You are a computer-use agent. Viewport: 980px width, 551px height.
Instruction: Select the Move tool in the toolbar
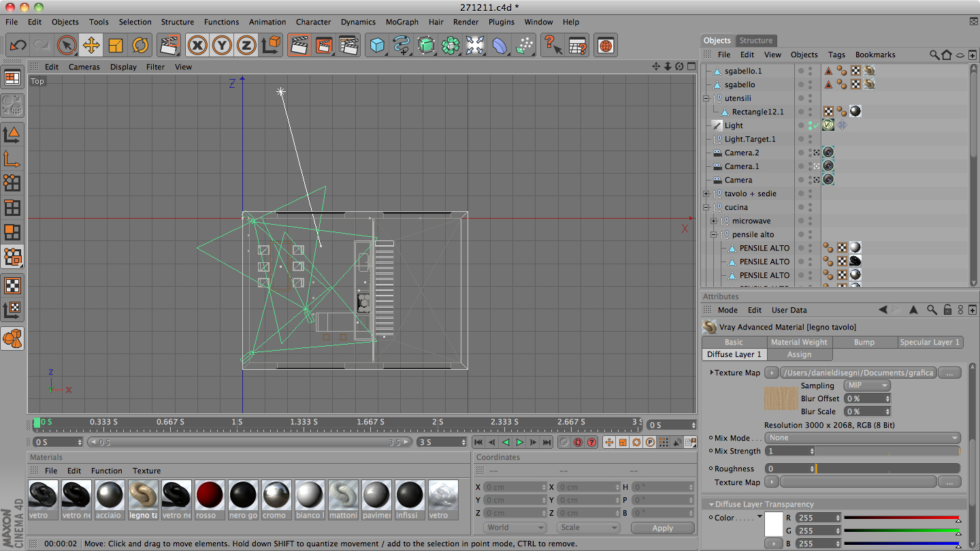pyautogui.click(x=91, y=46)
